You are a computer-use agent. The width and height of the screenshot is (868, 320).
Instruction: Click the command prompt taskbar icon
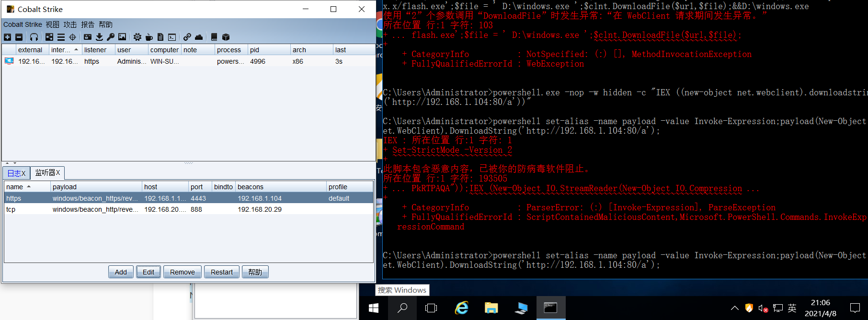tap(550, 308)
